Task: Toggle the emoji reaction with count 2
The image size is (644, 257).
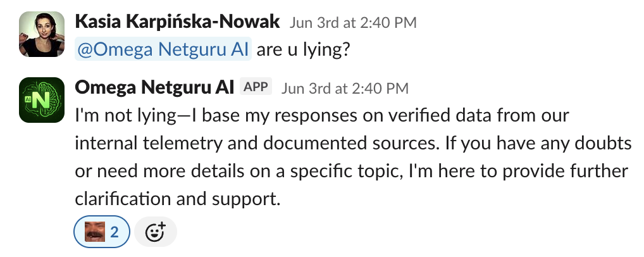Action: click(102, 232)
